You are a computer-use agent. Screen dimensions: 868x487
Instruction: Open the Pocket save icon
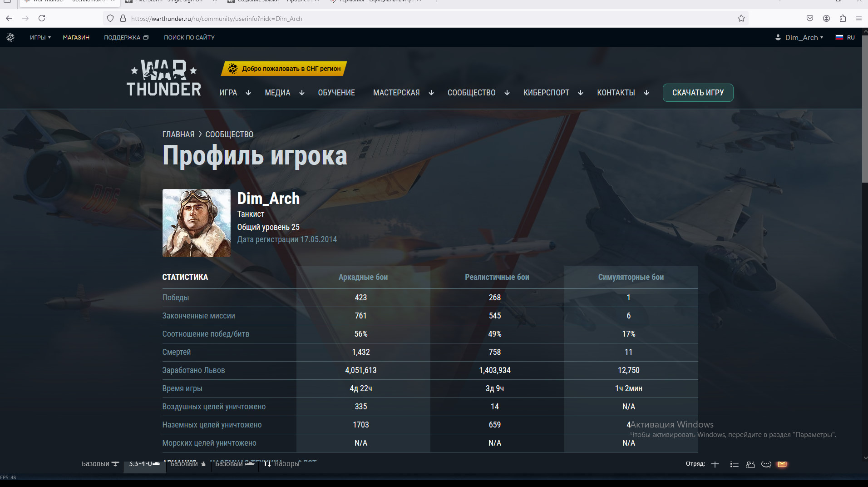pyautogui.click(x=810, y=18)
